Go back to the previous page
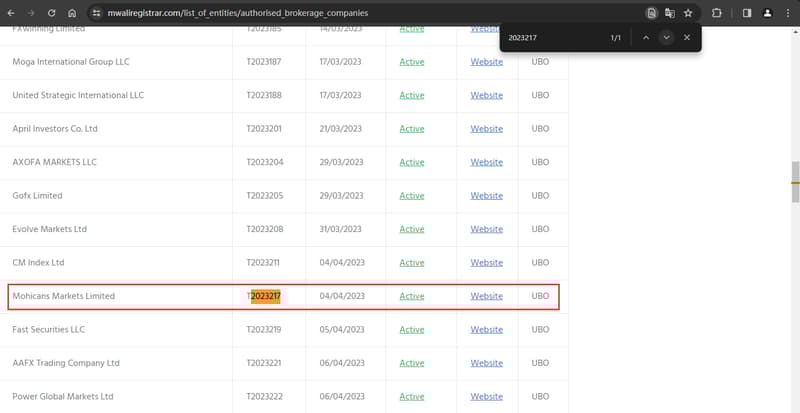800x413 pixels. tap(11, 13)
